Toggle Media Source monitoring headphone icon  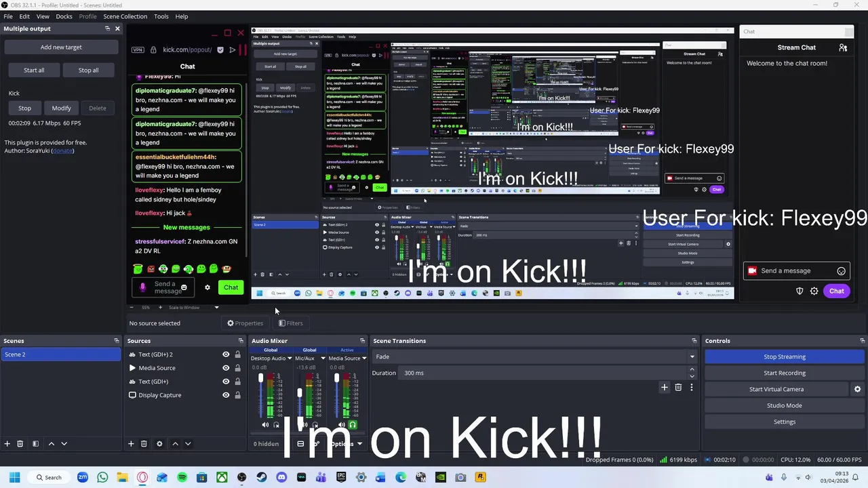pos(353,425)
